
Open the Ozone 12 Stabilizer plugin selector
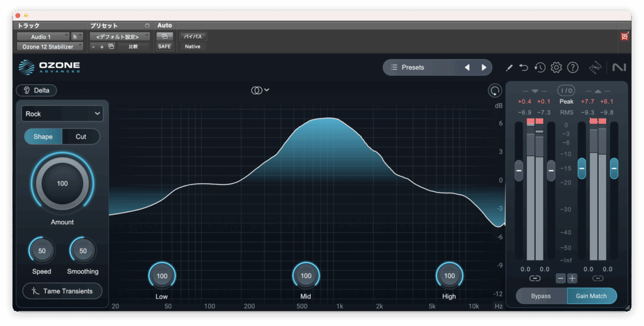click(x=48, y=47)
